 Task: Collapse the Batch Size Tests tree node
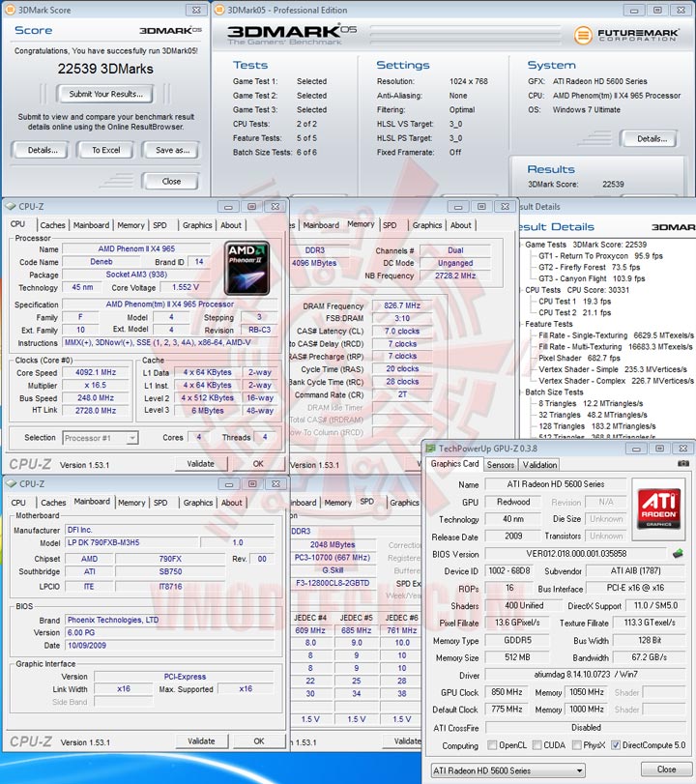[x=521, y=392]
